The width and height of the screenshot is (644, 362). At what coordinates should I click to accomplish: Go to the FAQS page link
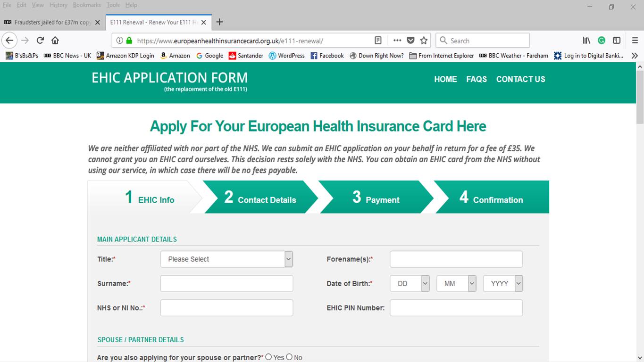pyautogui.click(x=476, y=79)
